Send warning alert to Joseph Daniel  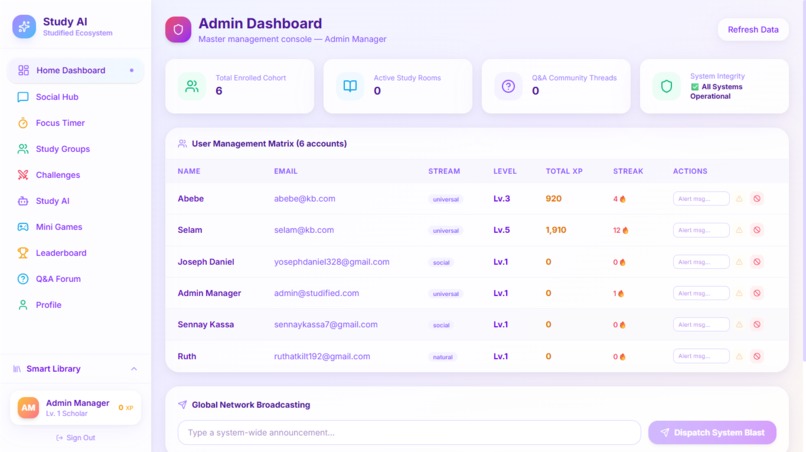click(739, 262)
